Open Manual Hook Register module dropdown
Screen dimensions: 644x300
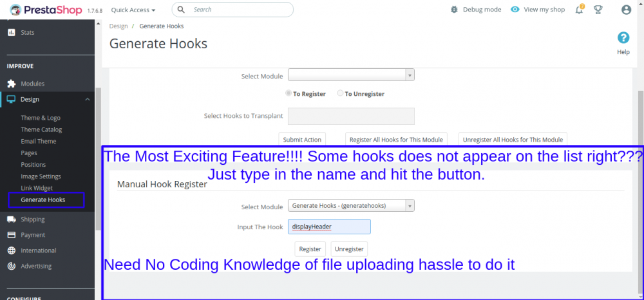tap(351, 205)
